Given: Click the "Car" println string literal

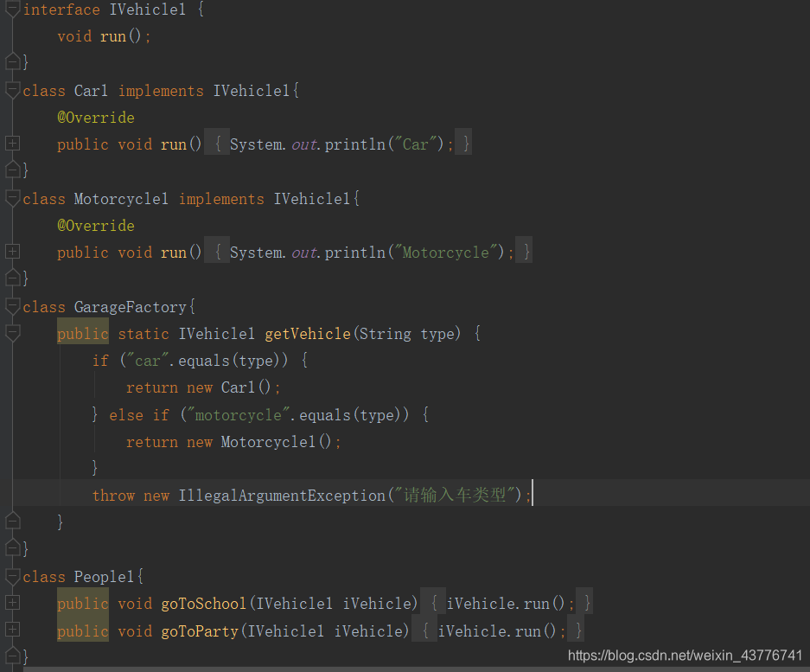Looking at the screenshot, I should [416, 144].
